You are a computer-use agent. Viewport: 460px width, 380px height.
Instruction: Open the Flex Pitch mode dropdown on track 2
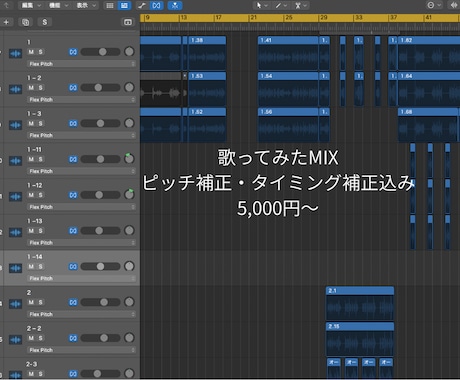coord(81,314)
